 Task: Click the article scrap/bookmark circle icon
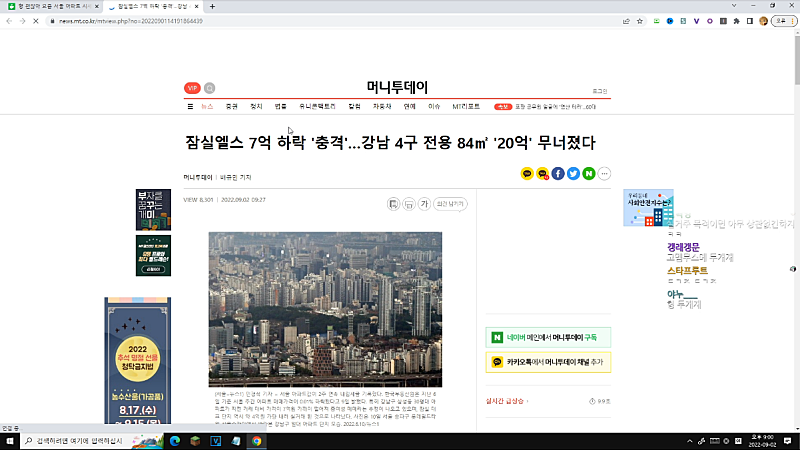(x=393, y=204)
